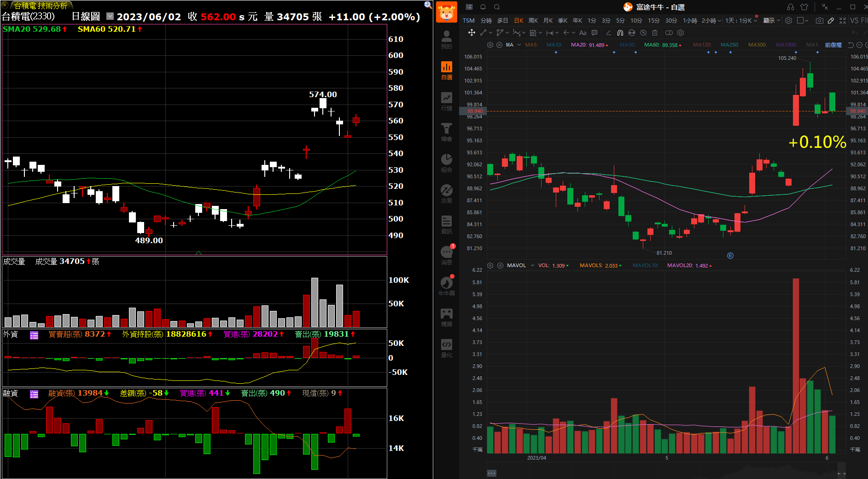The image size is (868, 479).
Task: Open 組合 portfolio sidebar icon
Action: 446,163
